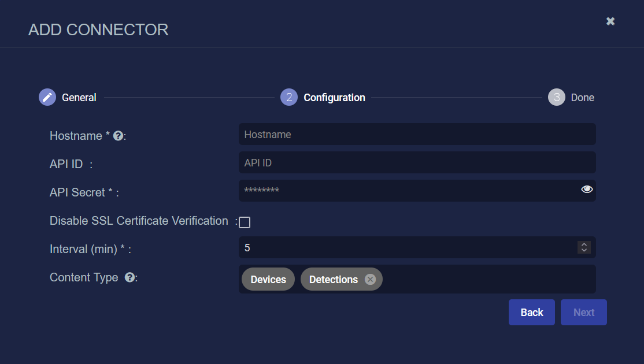644x364 pixels.
Task: Enable Disable SSL Certificate Verification checkbox
Action: [245, 222]
